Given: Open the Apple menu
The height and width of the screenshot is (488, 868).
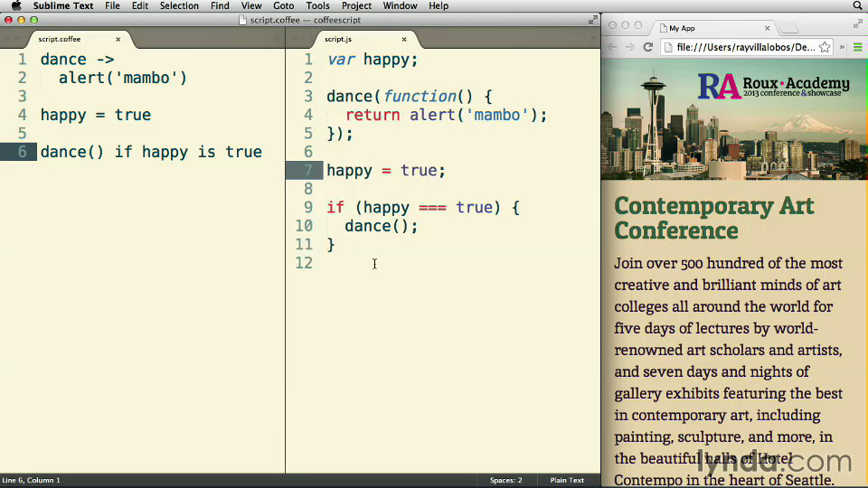Looking at the screenshot, I should pos(15,6).
